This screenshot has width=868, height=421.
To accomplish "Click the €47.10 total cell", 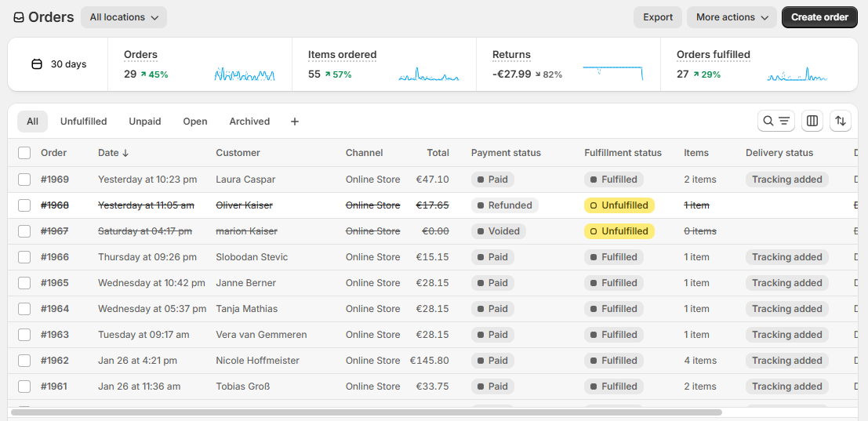I will (433, 180).
